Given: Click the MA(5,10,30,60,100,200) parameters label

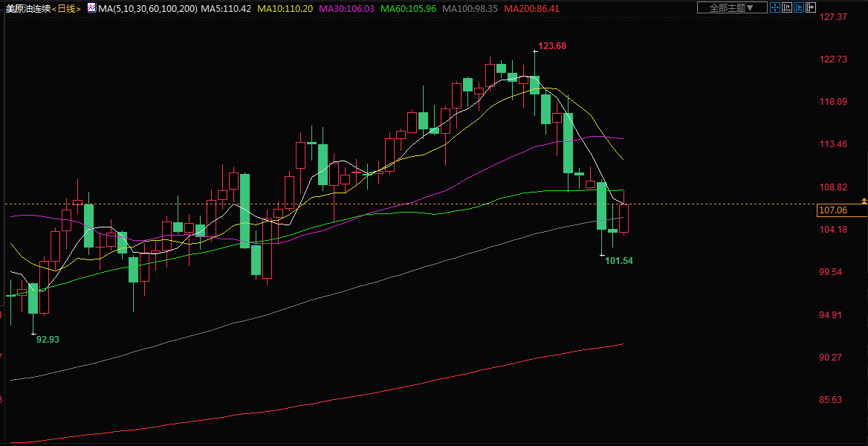Looking at the screenshot, I should 148,8.
